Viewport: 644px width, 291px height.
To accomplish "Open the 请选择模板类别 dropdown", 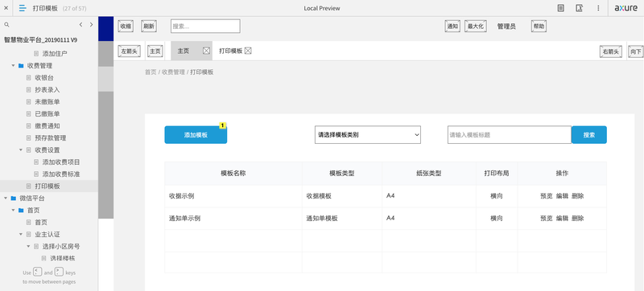I will click(x=368, y=134).
